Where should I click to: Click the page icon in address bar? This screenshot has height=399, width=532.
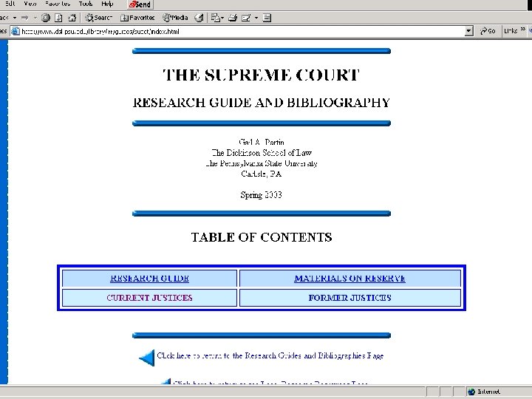pos(16,32)
